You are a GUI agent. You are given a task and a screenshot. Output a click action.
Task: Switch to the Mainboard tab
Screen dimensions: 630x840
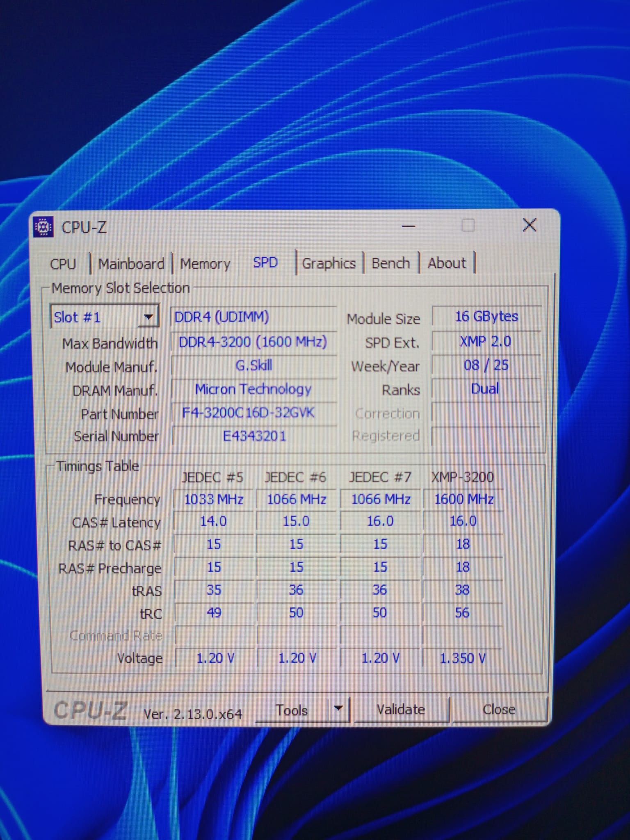tap(131, 263)
